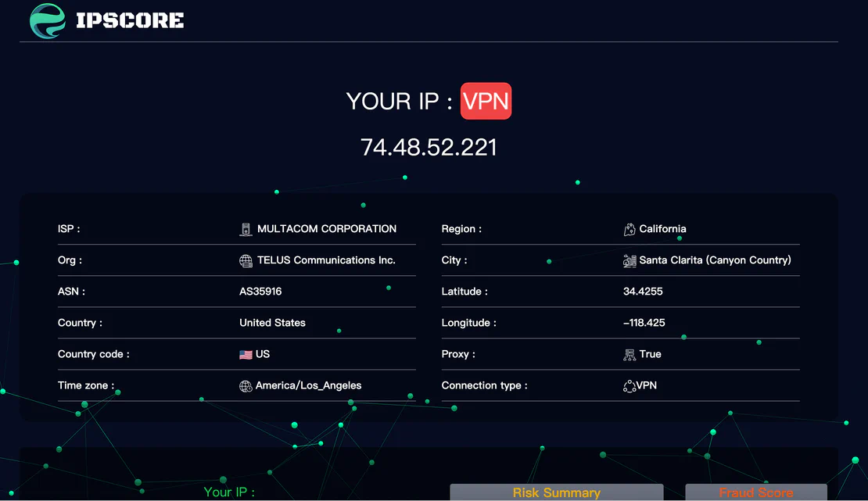Click the proxy icon beside True
868x501 pixels.
tap(629, 353)
